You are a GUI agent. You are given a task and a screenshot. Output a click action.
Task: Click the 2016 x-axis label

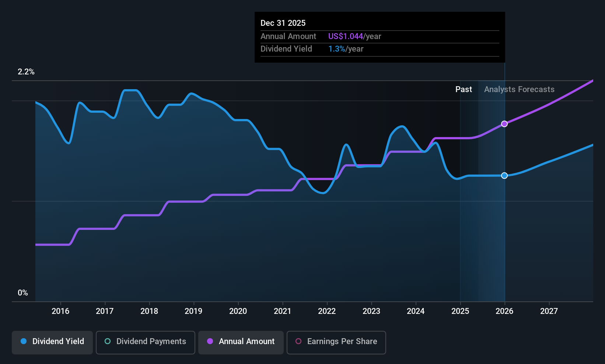(60, 311)
